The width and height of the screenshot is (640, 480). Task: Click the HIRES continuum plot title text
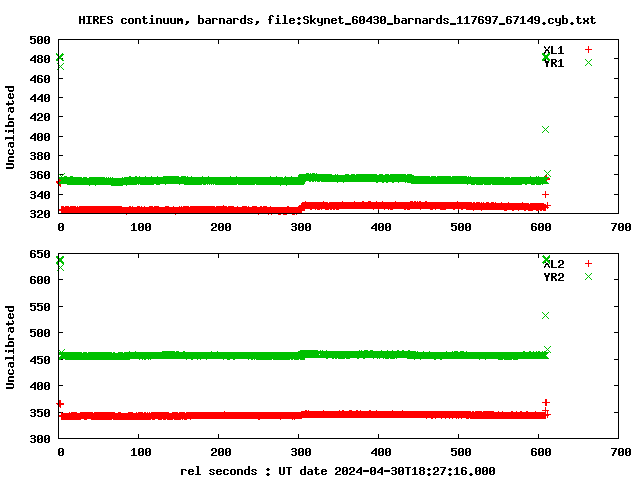click(x=337, y=20)
